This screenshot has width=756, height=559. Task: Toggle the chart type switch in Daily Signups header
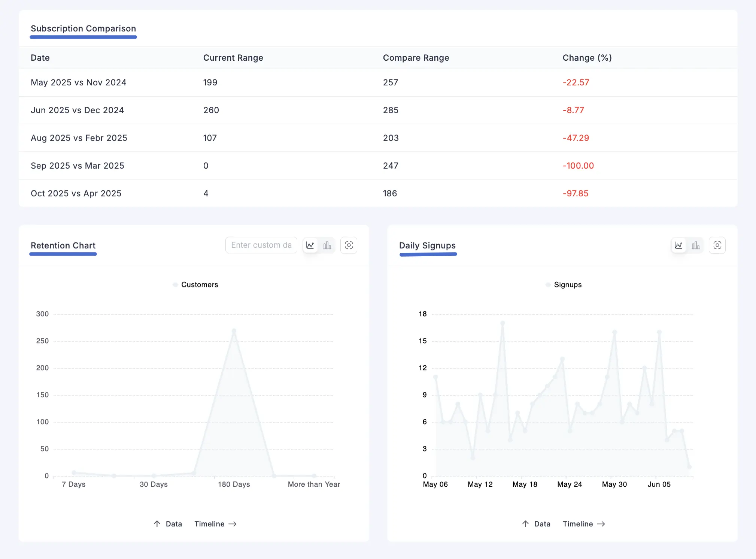click(687, 245)
